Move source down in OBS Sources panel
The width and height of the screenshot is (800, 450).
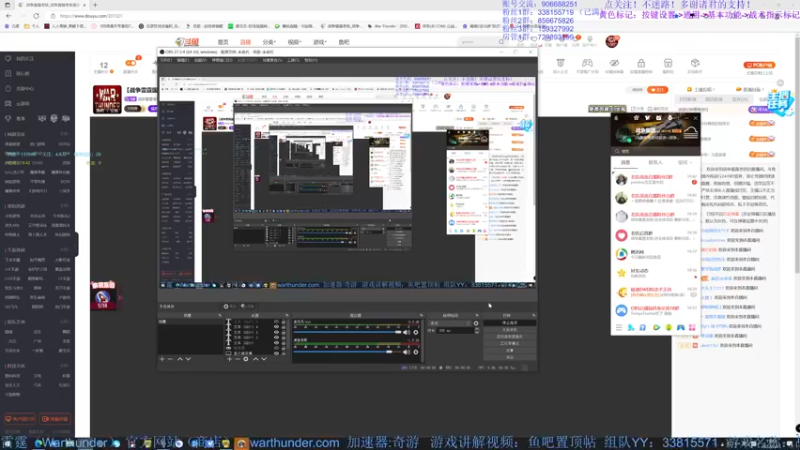click(264, 359)
